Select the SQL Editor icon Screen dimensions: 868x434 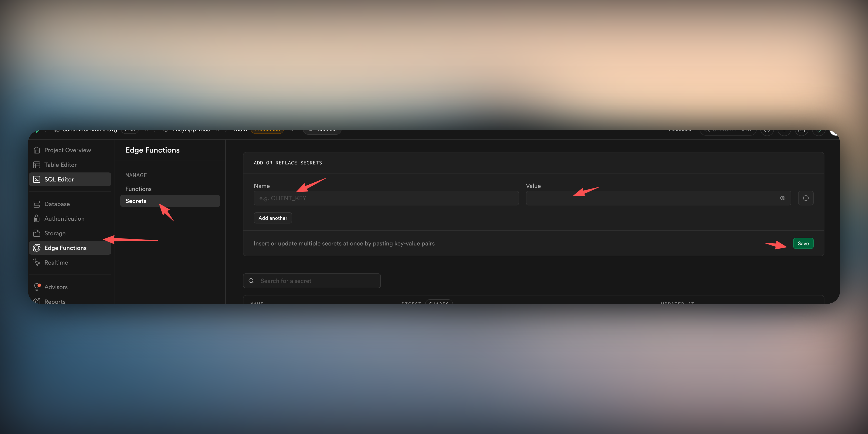pyautogui.click(x=37, y=179)
